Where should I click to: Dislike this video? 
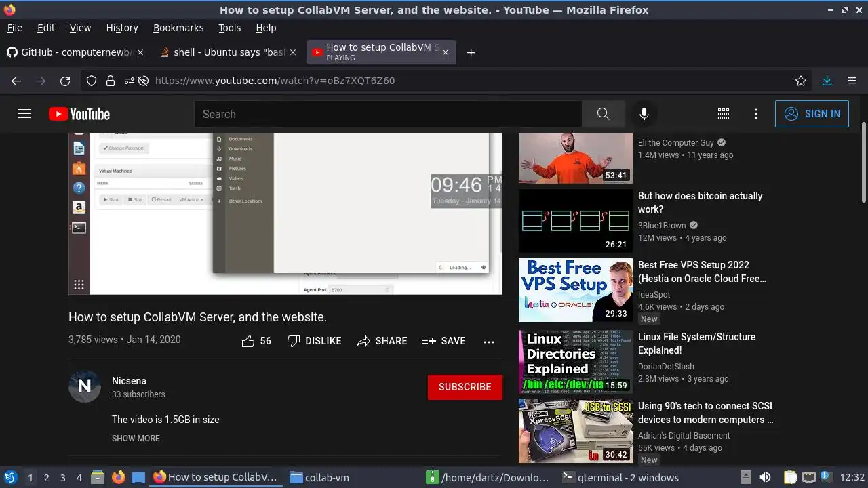click(x=314, y=341)
